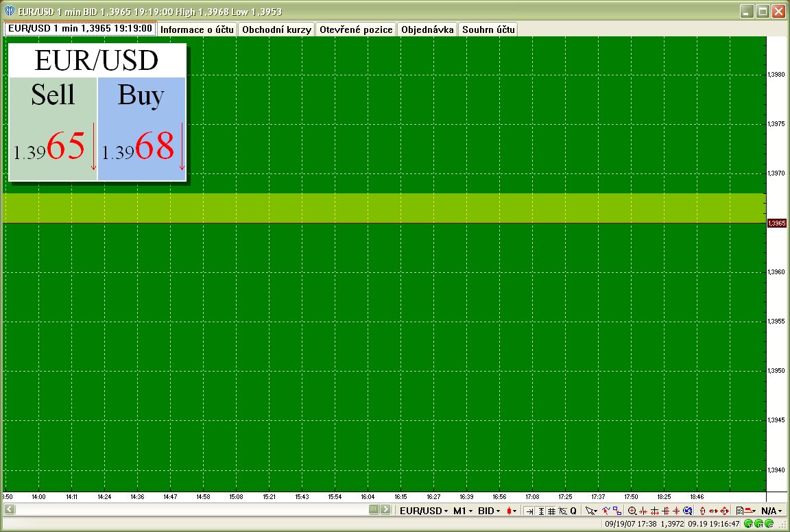The image size is (790, 532).
Task: Click the blue reset zoom icon
Action: click(687, 511)
